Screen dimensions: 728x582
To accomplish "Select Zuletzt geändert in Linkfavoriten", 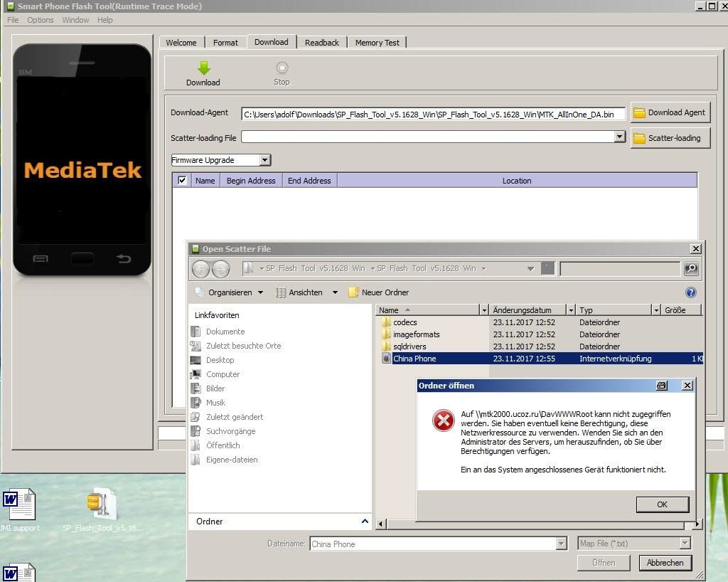I will tap(235, 417).
